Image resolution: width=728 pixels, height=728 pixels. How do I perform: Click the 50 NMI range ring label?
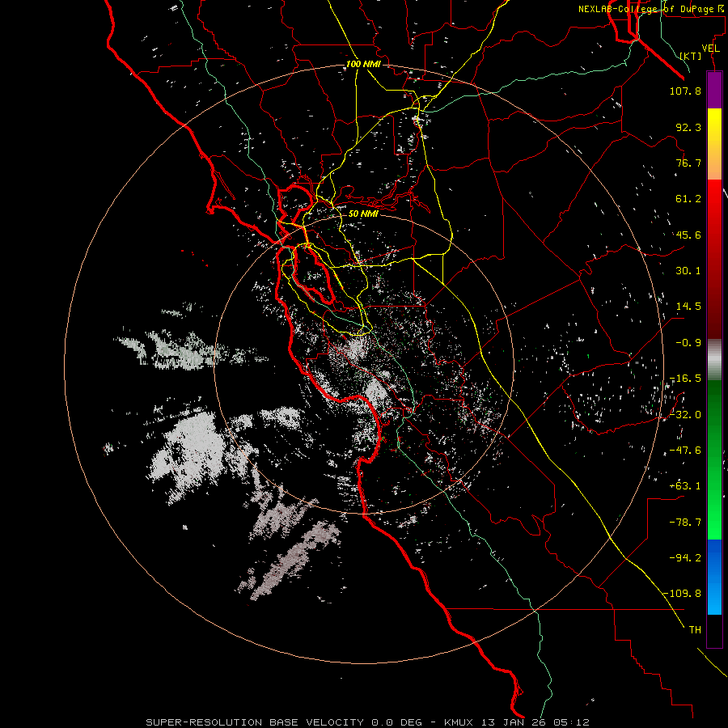tap(363, 214)
